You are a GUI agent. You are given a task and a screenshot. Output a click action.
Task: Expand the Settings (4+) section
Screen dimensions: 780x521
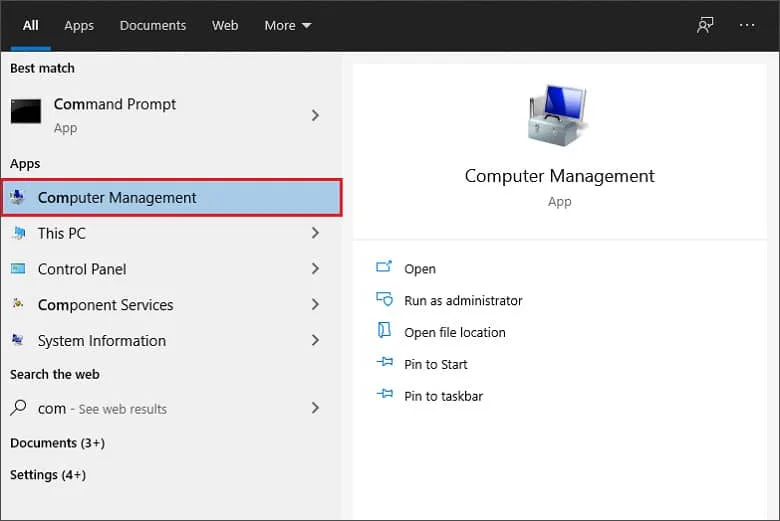pyautogui.click(x=48, y=475)
